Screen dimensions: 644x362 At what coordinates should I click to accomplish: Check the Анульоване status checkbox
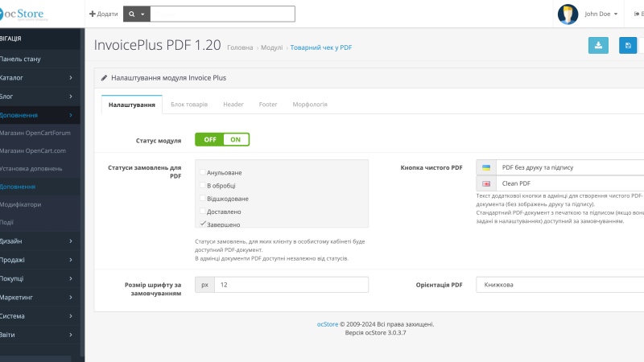(x=203, y=172)
